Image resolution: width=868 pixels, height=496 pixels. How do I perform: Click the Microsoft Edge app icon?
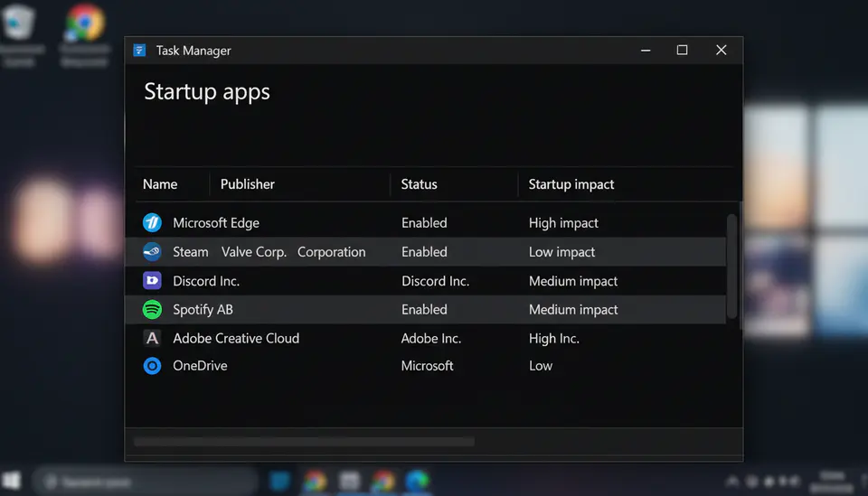[x=152, y=223]
